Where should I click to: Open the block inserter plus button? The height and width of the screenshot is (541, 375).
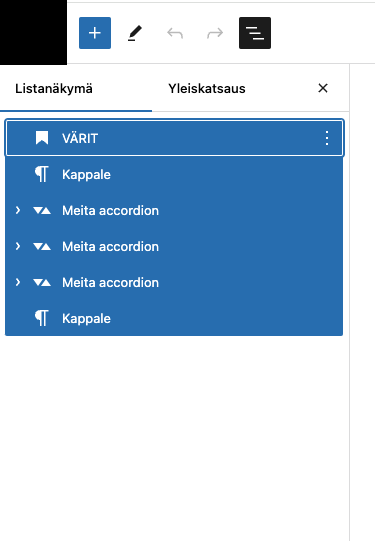pos(95,33)
